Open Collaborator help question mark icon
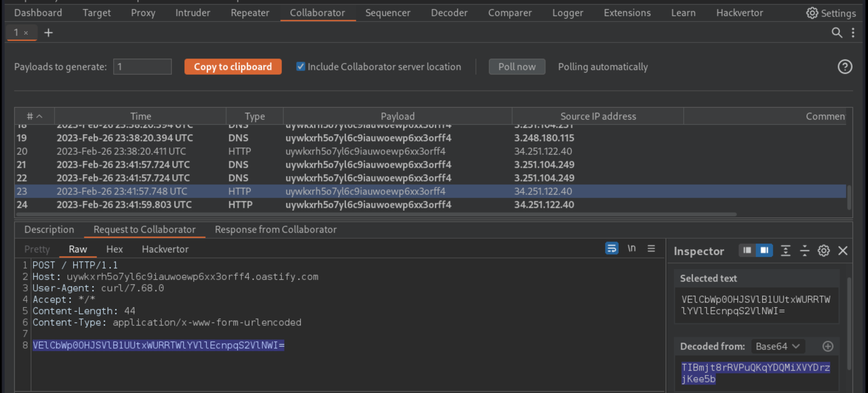The height and width of the screenshot is (393, 868). [x=845, y=67]
